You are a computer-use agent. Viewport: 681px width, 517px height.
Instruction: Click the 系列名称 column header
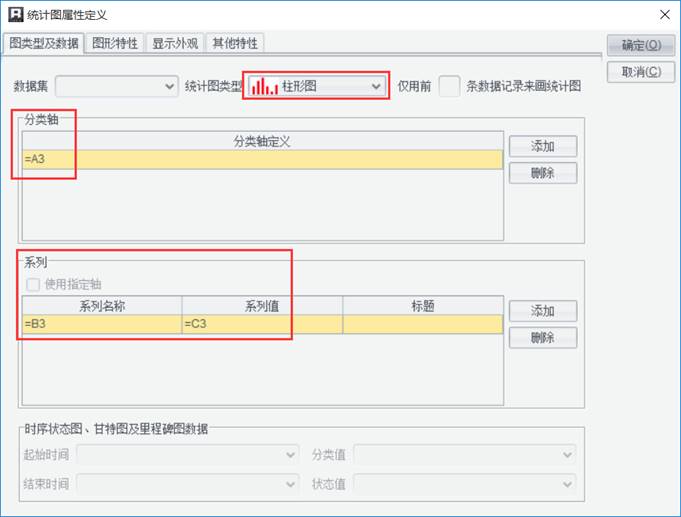click(x=102, y=306)
